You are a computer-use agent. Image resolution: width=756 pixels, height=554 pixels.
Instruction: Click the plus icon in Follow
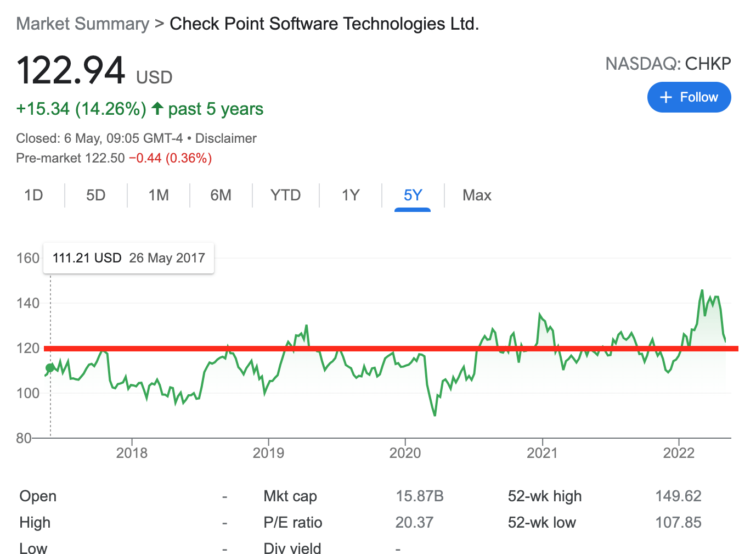(x=665, y=97)
